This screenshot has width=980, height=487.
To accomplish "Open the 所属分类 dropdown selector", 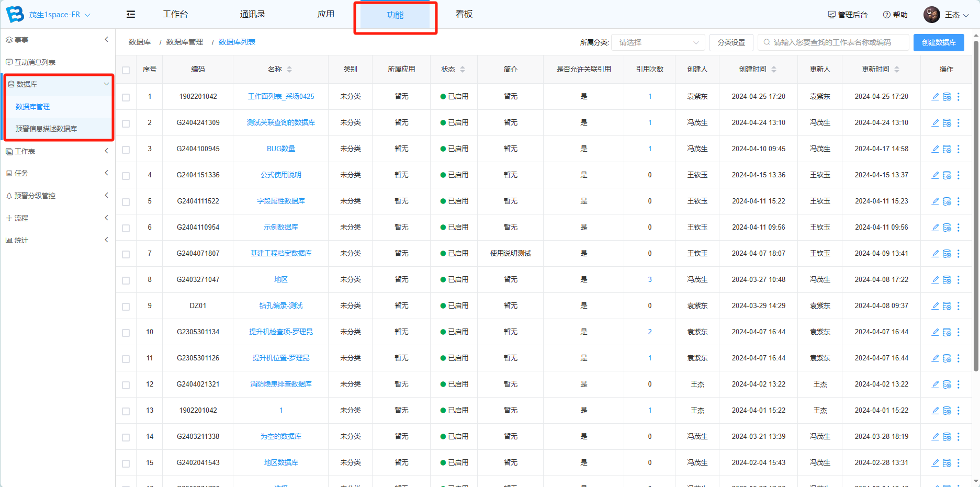I will (x=658, y=42).
